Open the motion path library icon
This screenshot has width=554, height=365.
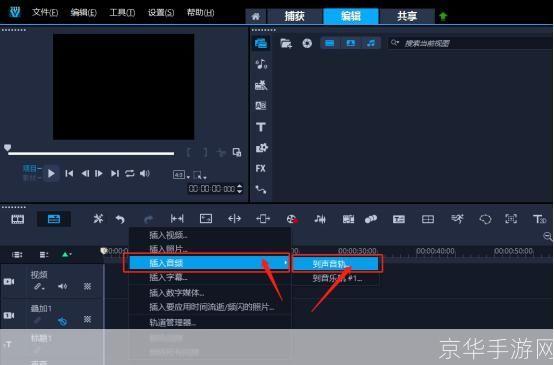pos(261,190)
